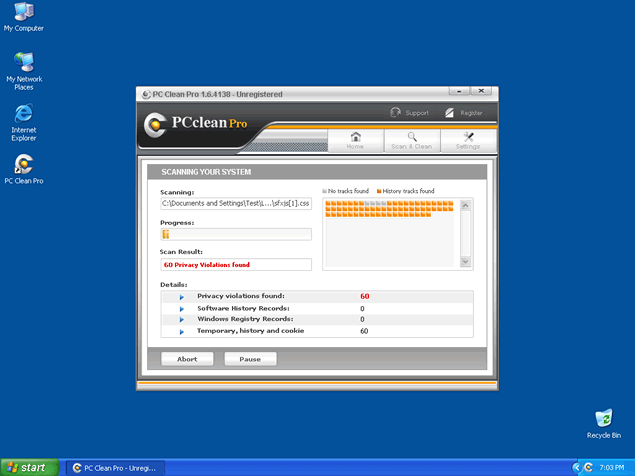Click the Support headset icon
Viewport: 635px width, 476px height.
(x=396, y=113)
